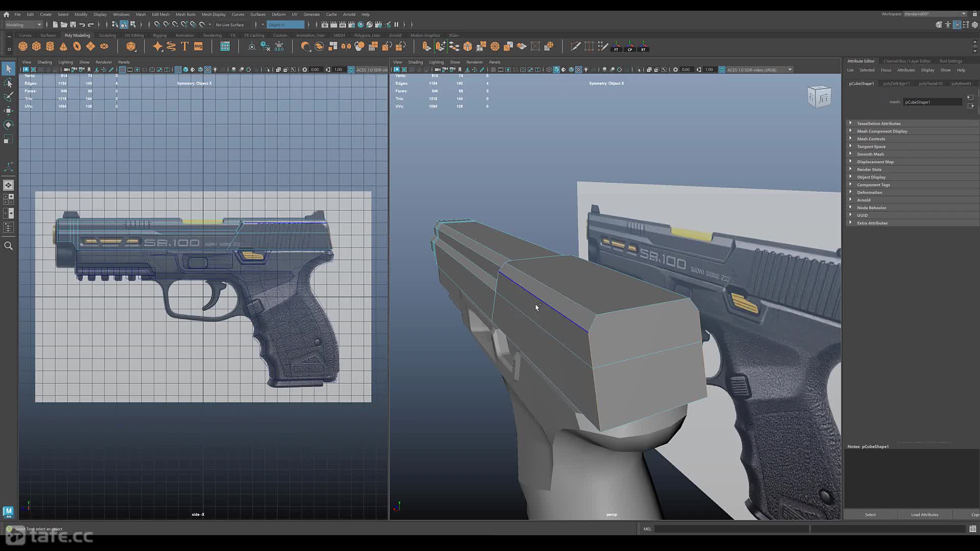Open the Channel Box / Layer Editor tab

coord(906,61)
